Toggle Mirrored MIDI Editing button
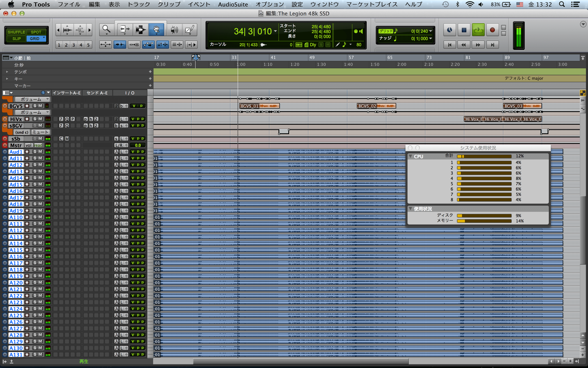 pos(134,45)
